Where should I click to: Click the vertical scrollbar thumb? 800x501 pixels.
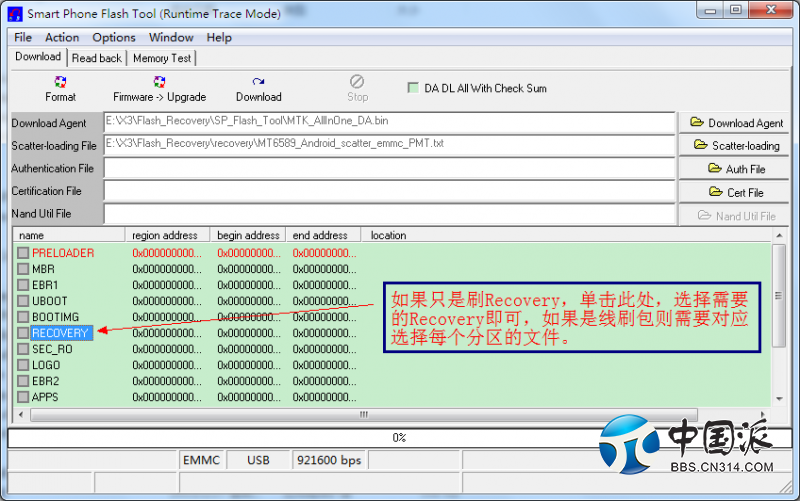(x=779, y=296)
